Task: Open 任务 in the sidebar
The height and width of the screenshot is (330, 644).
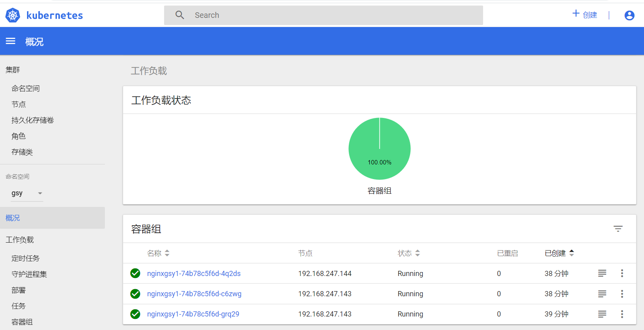Action: pos(19,306)
